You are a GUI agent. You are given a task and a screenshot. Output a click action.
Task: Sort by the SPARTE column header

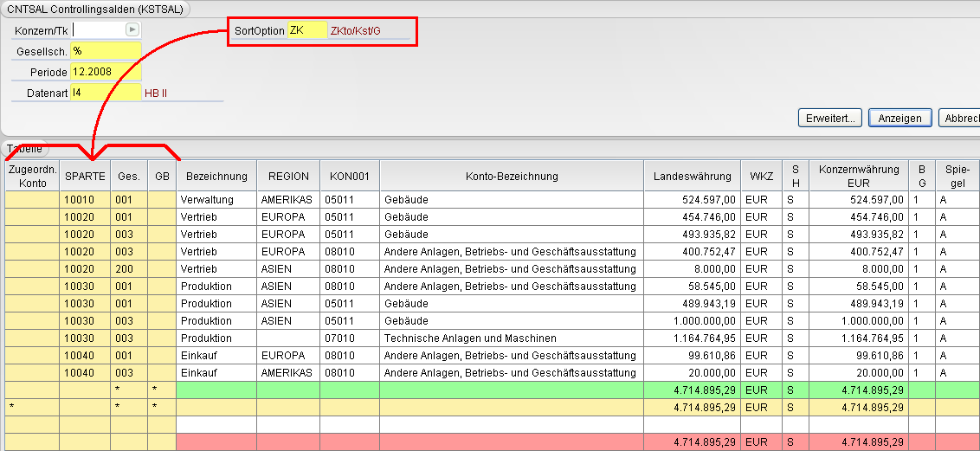pyautogui.click(x=85, y=176)
